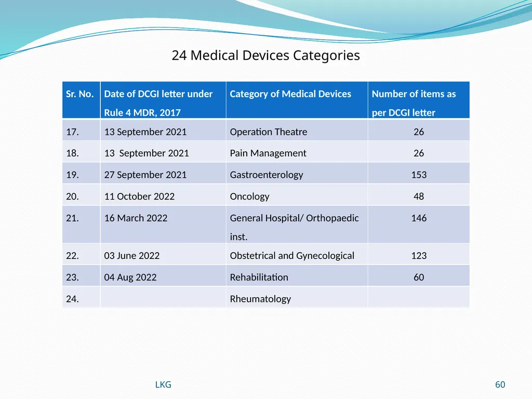Select the count '48'
Viewport: 532px width, 399px height.
[x=419, y=195]
